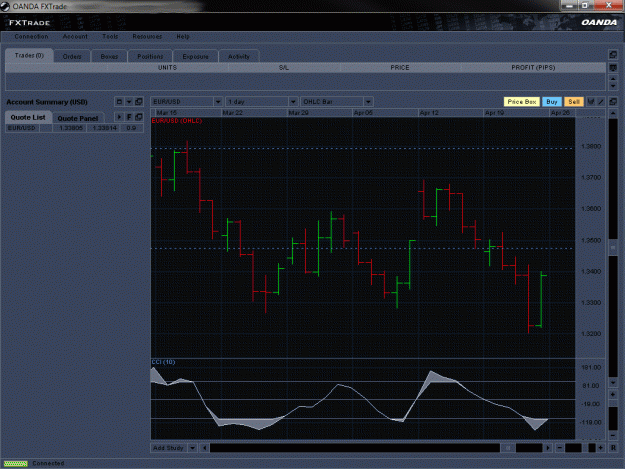Click the UNITS column header
The image size is (625, 469).
click(167, 68)
